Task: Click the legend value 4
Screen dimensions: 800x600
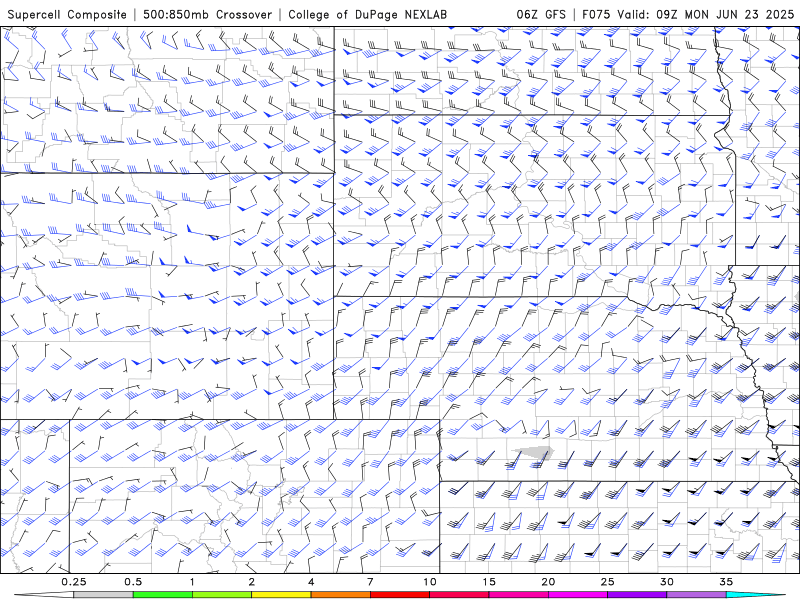Action: click(311, 582)
